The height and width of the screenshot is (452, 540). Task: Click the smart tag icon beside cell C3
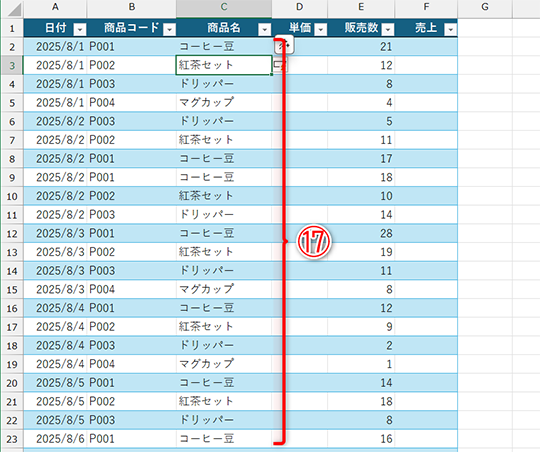(x=280, y=65)
